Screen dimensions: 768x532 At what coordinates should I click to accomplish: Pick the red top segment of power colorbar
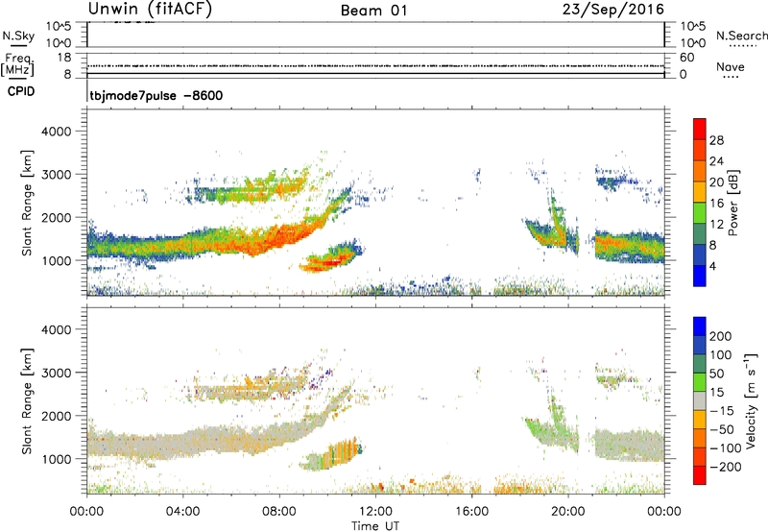(x=700, y=129)
